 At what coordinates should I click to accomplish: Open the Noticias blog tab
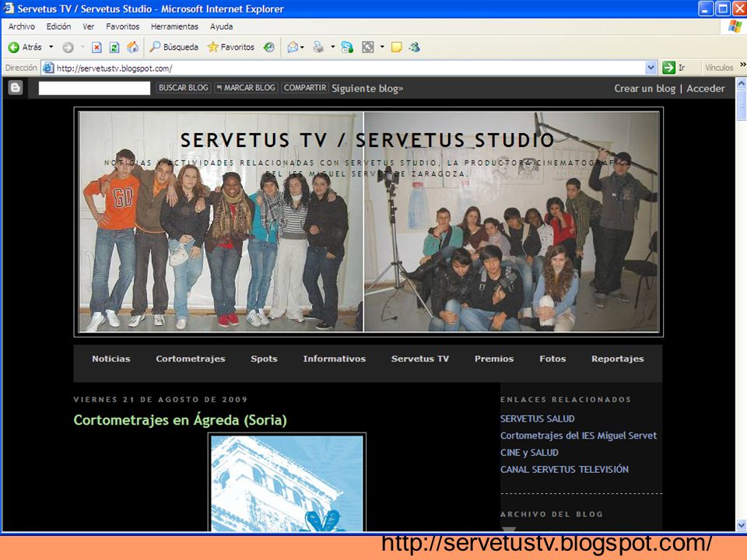pyautogui.click(x=111, y=359)
